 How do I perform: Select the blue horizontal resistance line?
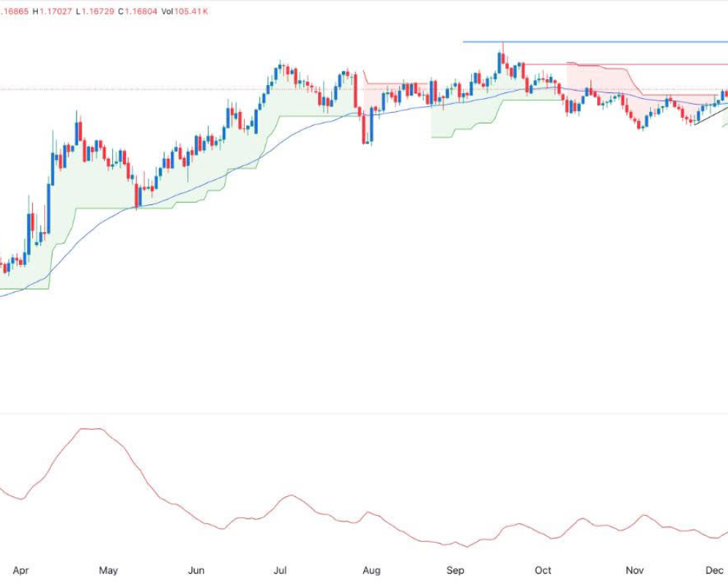[597, 42]
